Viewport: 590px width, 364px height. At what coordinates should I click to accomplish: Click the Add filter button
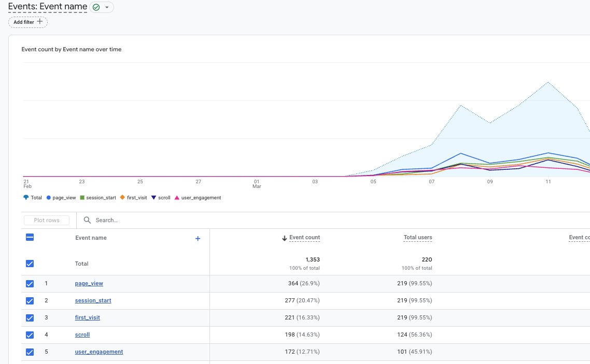tap(28, 22)
